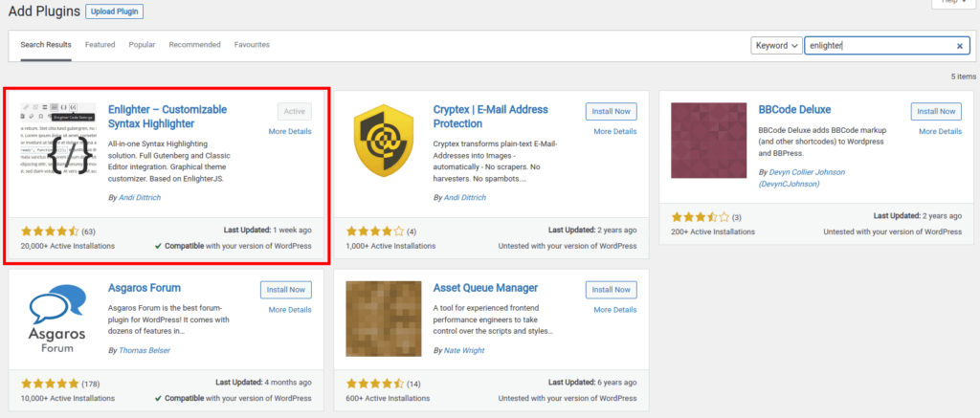
Task: Install the BBCode Deluxe plugin now
Action: click(936, 111)
